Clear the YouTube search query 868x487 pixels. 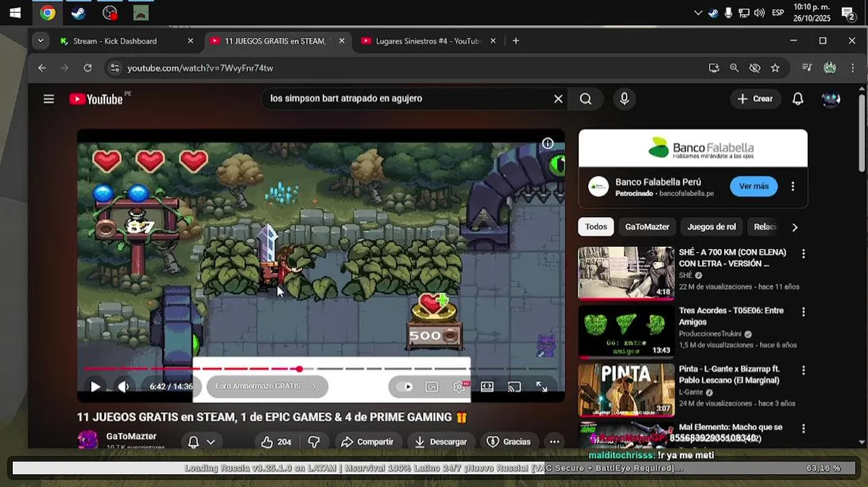click(558, 99)
